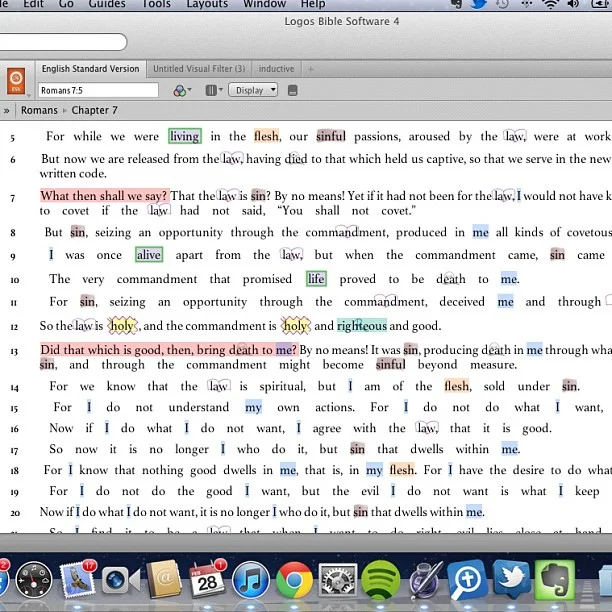Click highlighted "What then shall we say?"

click(105, 196)
